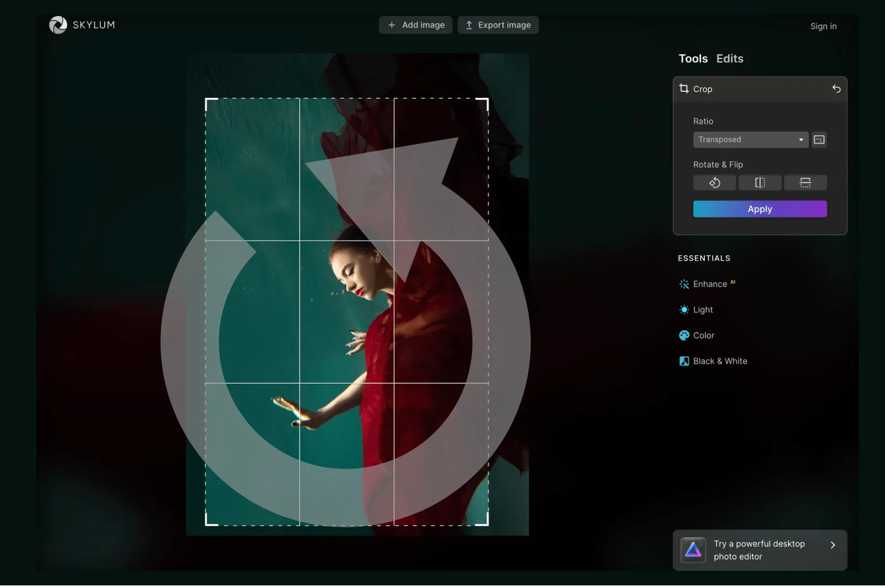Click the plus icon in Add image
This screenshot has height=588, width=885.
(x=392, y=25)
